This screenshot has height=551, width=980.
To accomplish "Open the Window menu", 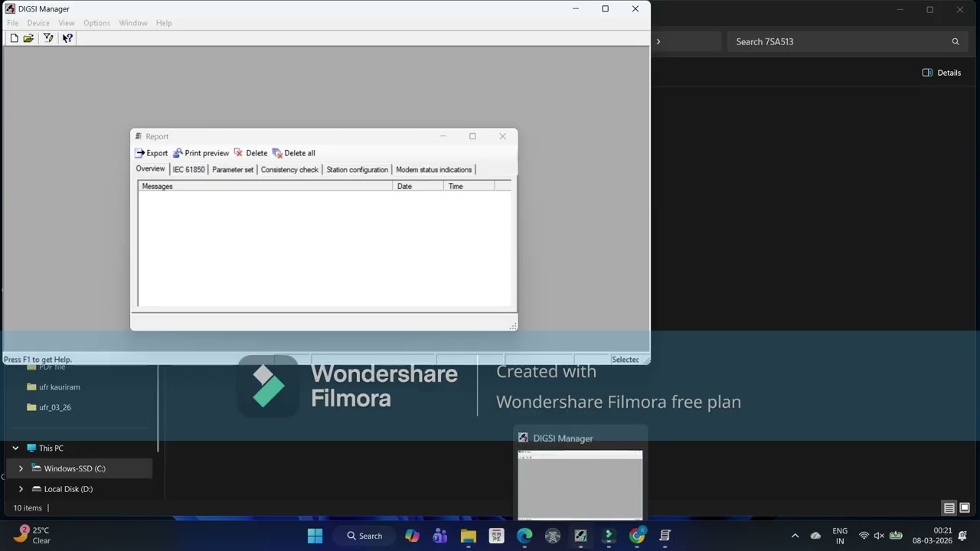I will [133, 23].
